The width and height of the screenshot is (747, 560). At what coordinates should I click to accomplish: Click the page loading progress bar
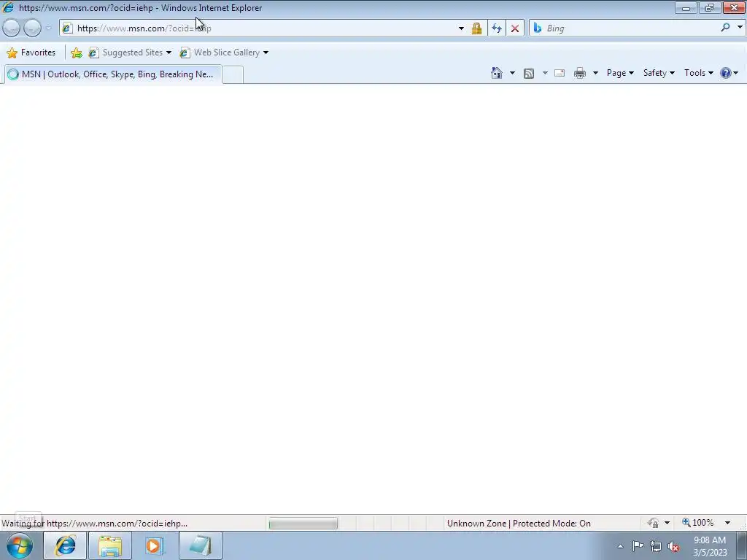303,524
